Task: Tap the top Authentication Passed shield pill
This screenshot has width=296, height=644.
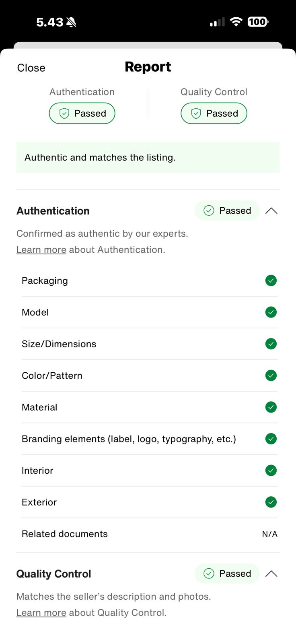Action: [x=82, y=114]
